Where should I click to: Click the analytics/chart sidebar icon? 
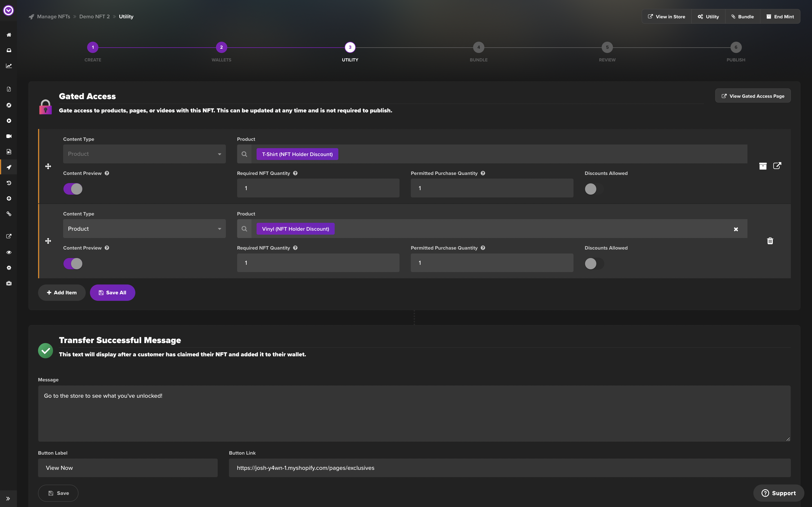[x=8, y=65]
